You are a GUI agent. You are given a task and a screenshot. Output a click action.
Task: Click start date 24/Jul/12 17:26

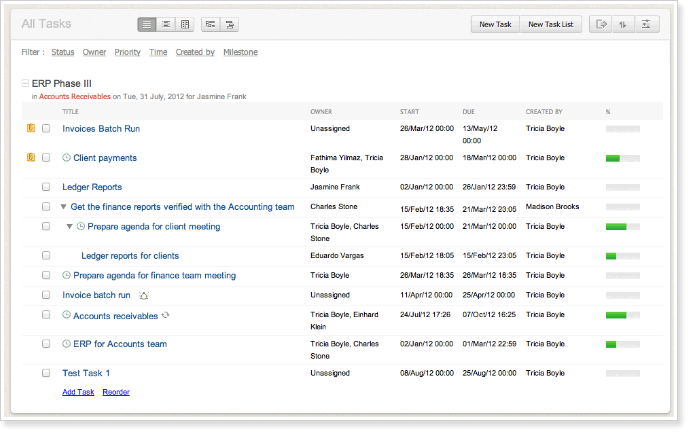click(425, 315)
